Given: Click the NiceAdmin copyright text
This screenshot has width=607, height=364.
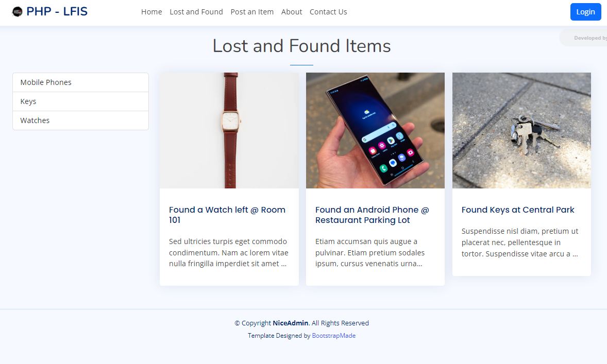Looking at the screenshot, I should [290, 323].
